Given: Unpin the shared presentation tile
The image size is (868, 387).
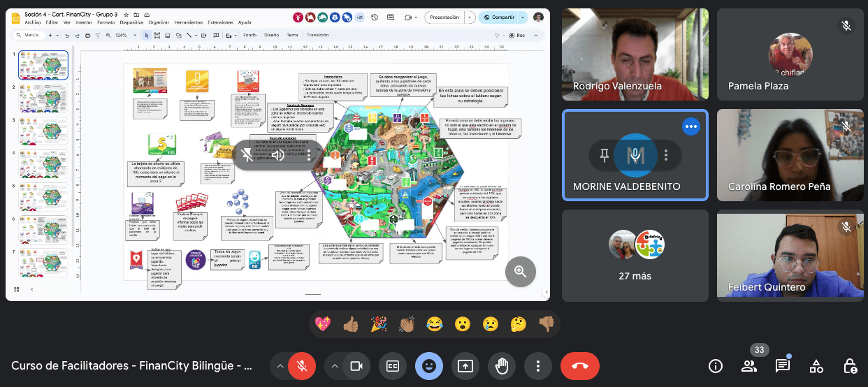Looking at the screenshot, I should click(x=247, y=155).
